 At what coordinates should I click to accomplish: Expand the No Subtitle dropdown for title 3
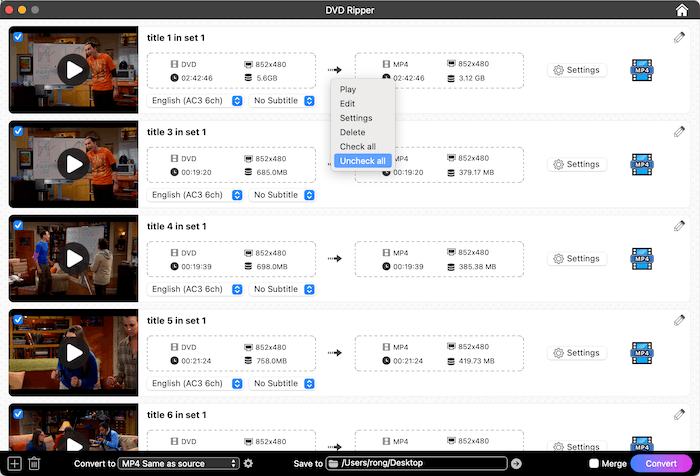click(284, 195)
